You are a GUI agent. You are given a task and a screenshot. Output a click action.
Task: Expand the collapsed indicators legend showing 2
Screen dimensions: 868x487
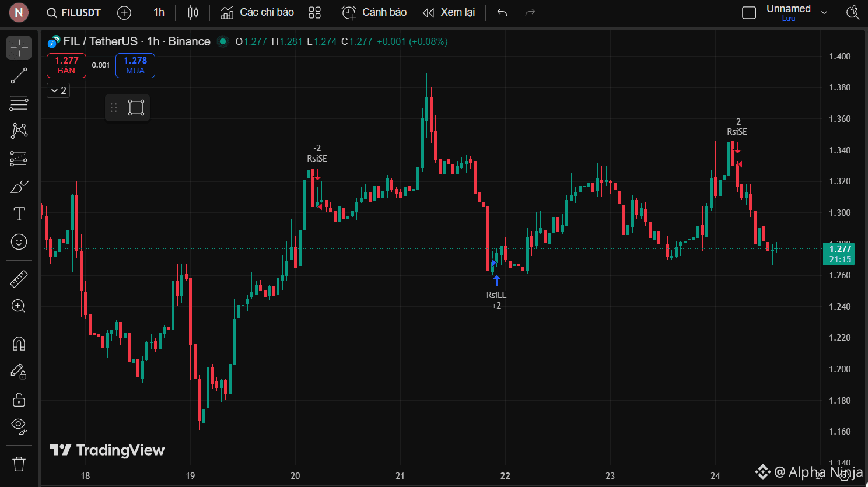[x=58, y=90]
